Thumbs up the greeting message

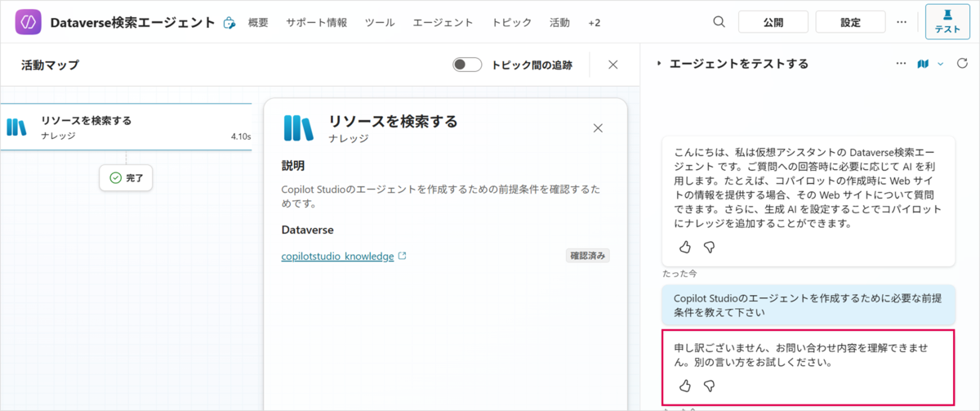[685, 246]
